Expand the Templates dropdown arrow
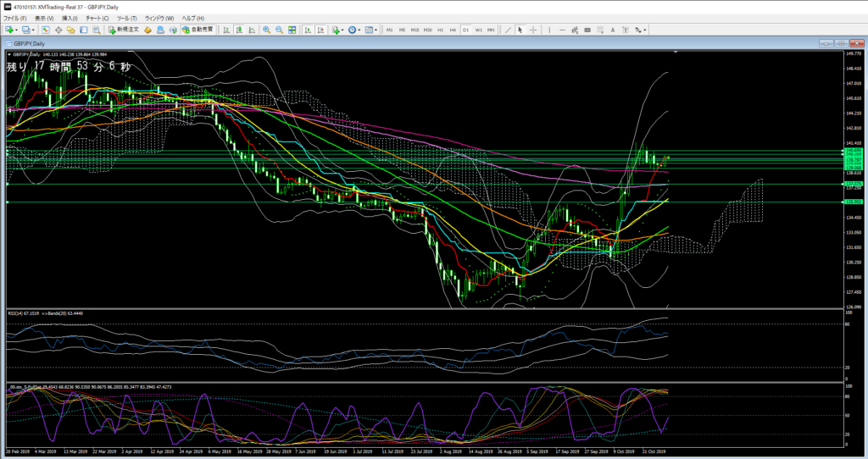This screenshot has height=459, width=868. coord(376,30)
